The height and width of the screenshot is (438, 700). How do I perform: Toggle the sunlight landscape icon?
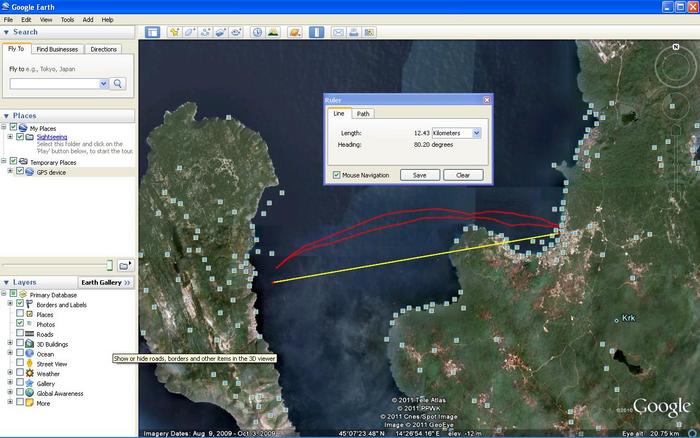tap(273, 32)
